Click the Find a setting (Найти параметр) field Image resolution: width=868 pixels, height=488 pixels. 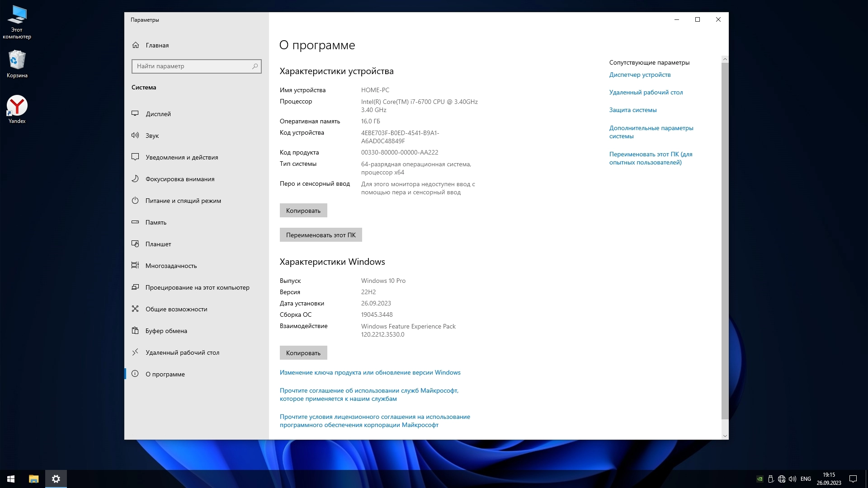coord(192,66)
